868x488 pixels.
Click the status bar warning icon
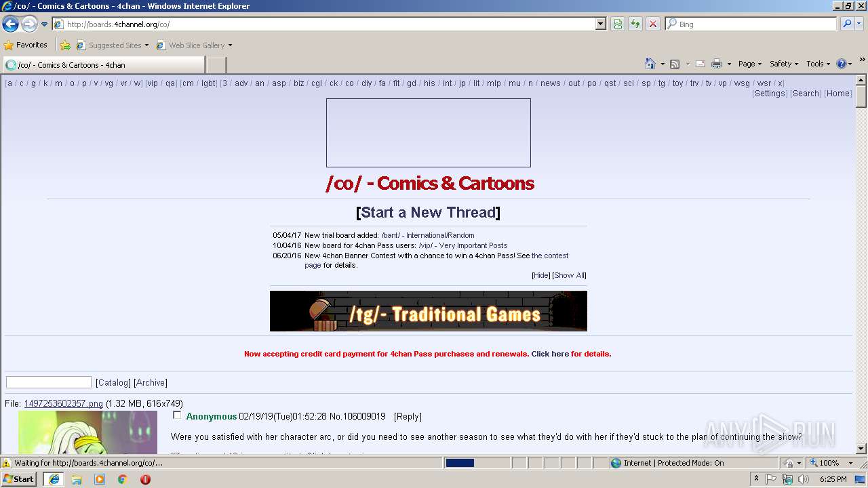click(7, 463)
